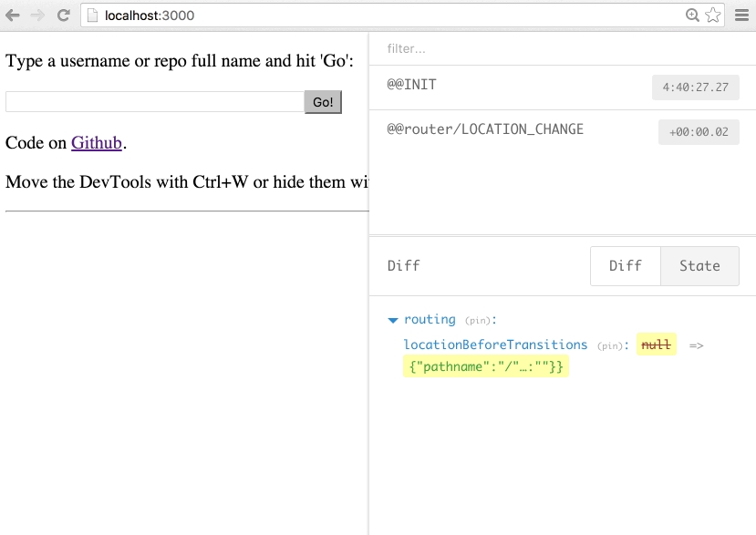Open the Chrome hamburger menu
Image resolution: width=756 pixels, height=535 pixels.
pos(741,15)
